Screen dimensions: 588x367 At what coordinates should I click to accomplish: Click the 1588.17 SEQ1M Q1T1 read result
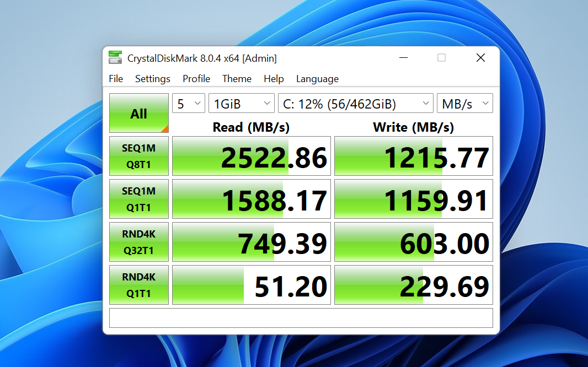[x=251, y=199]
